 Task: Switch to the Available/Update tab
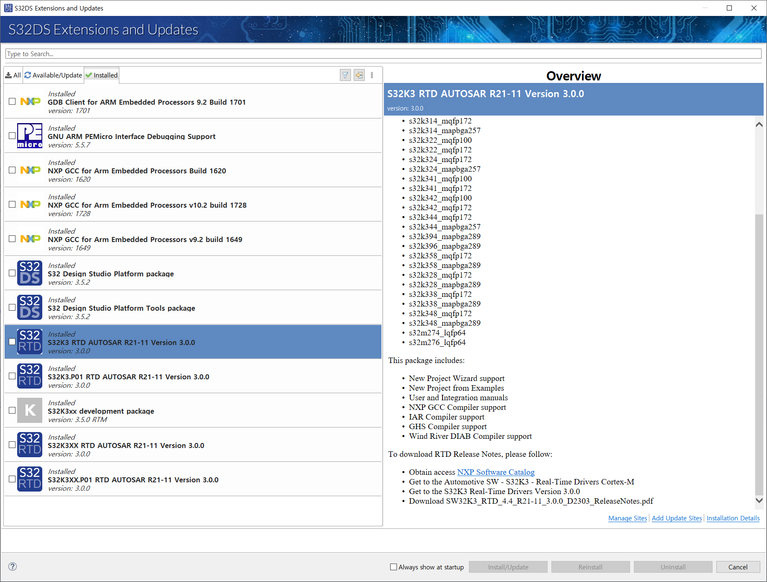53,75
